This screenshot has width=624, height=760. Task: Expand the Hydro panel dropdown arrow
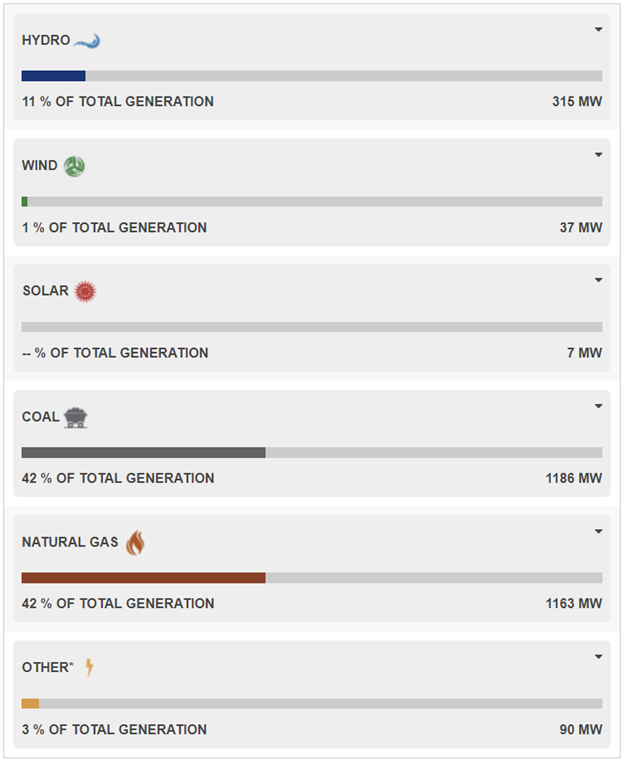[x=599, y=30]
